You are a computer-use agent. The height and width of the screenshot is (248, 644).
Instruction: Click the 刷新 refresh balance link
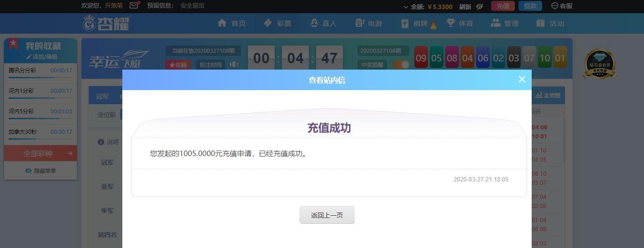click(x=465, y=6)
